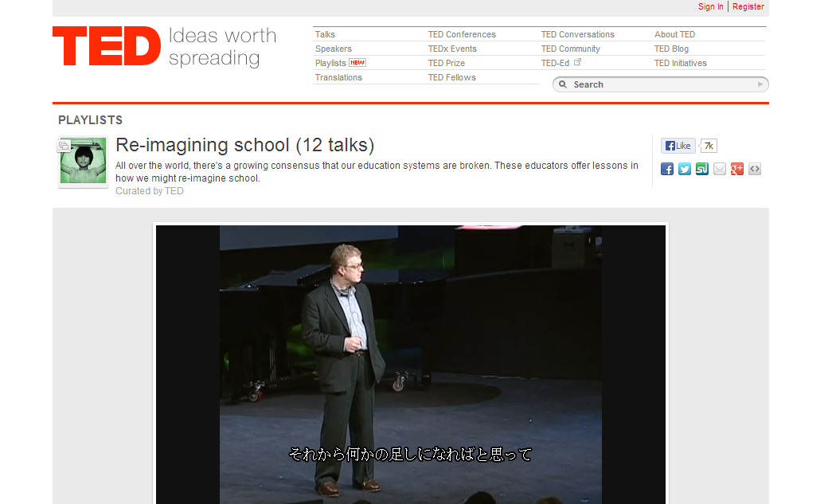Go to TED Fellows page
This screenshot has height=504, width=832.
tap(452, 77)
